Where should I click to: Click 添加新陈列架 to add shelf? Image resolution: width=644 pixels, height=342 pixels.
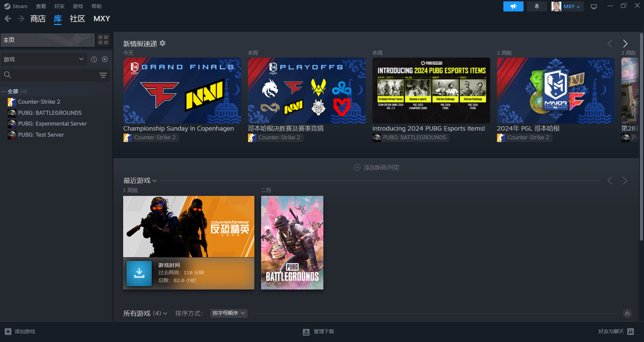(377, 168)
